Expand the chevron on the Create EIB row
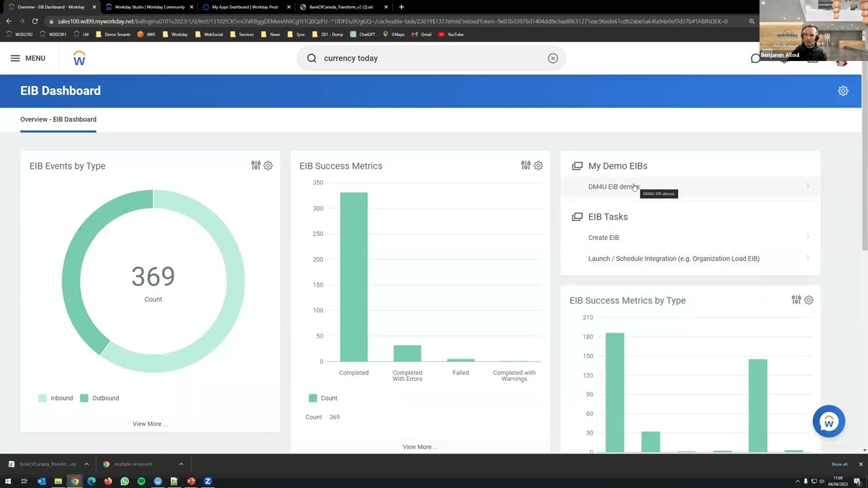Image resolution: width=868 pixels, height=488 pixels. click(x=807, y=237)
